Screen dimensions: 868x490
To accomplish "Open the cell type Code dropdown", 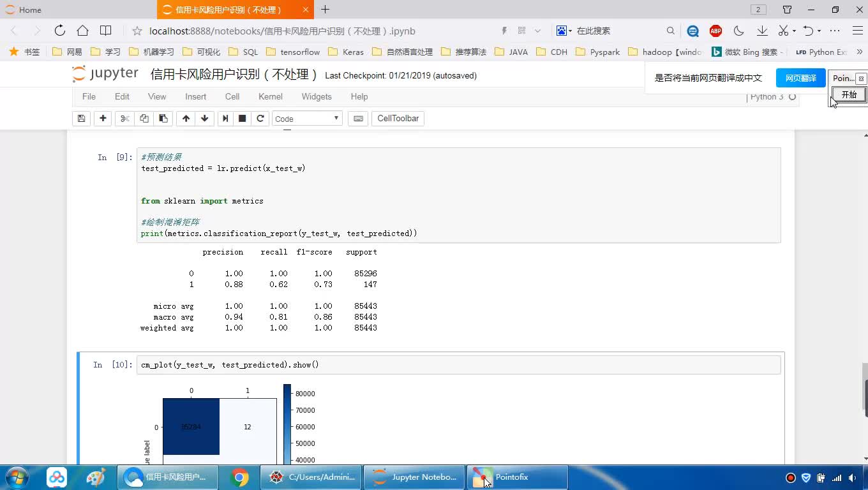I will click(307, 119).
